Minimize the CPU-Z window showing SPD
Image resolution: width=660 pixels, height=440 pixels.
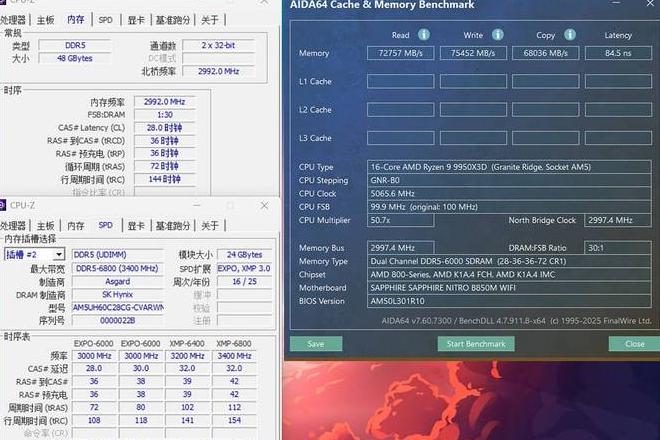[197, 205]
